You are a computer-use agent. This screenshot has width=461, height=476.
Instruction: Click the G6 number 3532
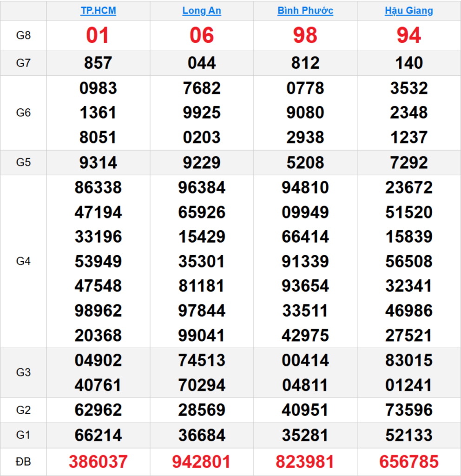click(409, 88)
